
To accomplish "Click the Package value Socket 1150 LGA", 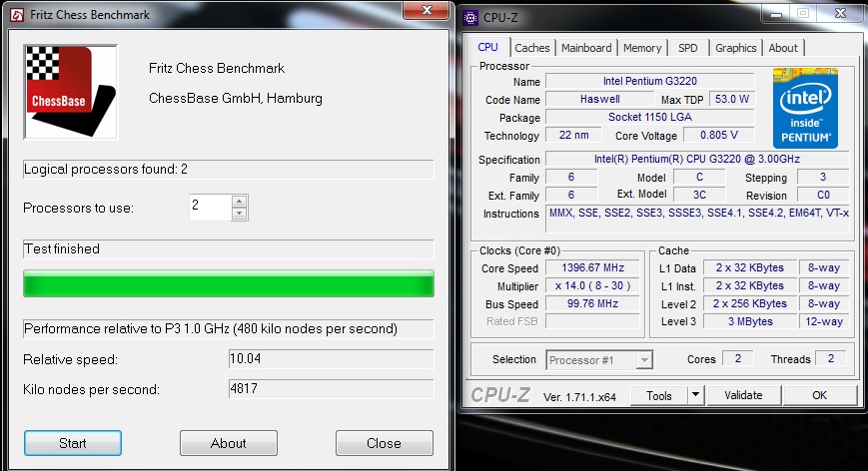I will [650, 117].
